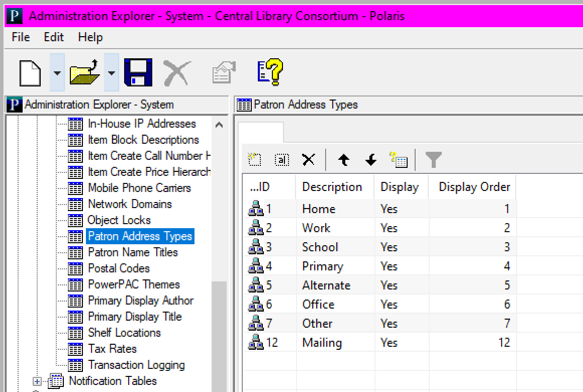Select In-House IP Addresses tree item
Screen dimensions: 583x392
pos(142,124)
